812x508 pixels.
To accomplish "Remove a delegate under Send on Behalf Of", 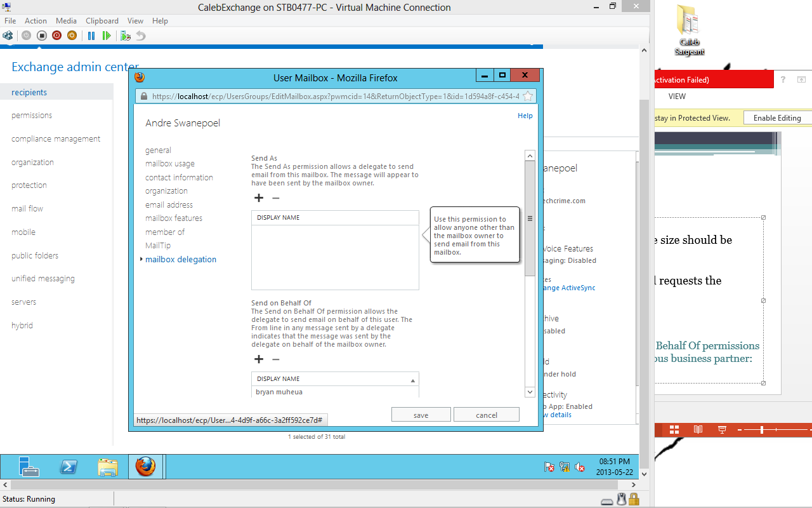I will tap(276, 359).
